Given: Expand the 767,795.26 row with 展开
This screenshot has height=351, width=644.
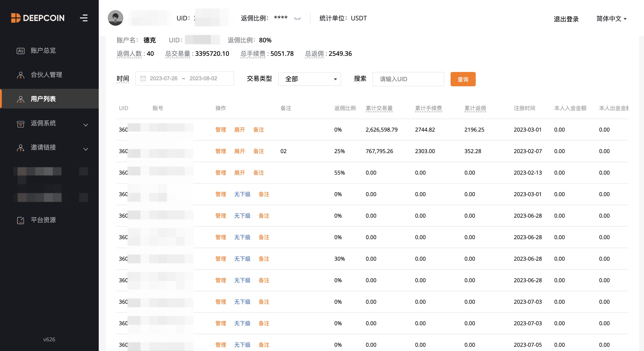Looking at the screenshot, I should [x=239, y=151].
